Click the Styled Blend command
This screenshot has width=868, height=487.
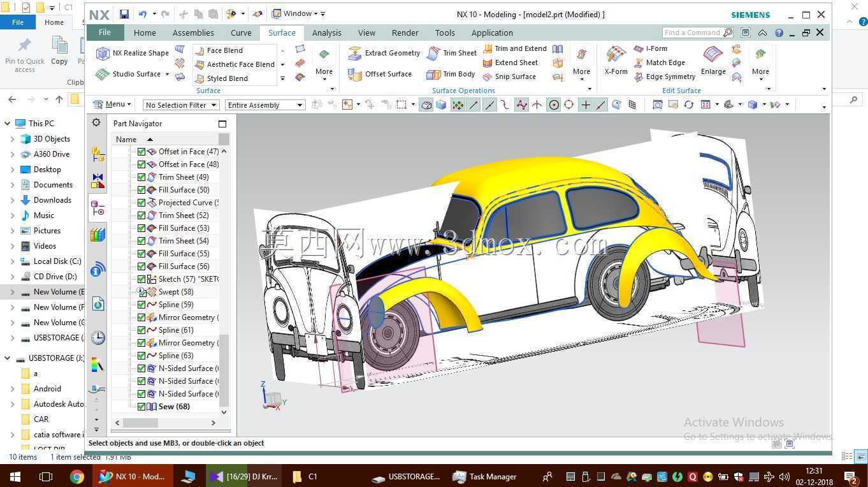[x=221, y=78]
